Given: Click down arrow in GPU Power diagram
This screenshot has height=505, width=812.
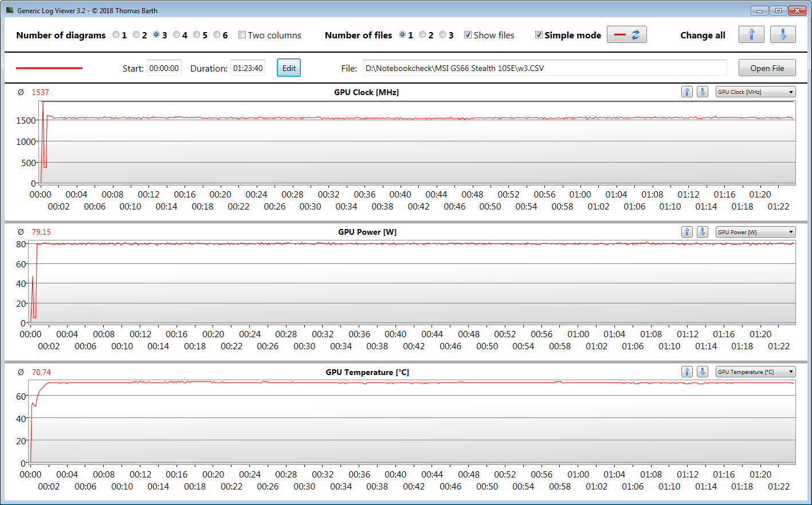Looking at the screenshot, I should click(x=702, y=232).
